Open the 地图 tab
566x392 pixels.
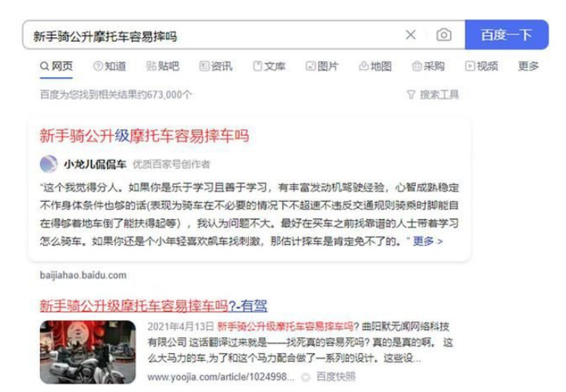click(376, 66)
